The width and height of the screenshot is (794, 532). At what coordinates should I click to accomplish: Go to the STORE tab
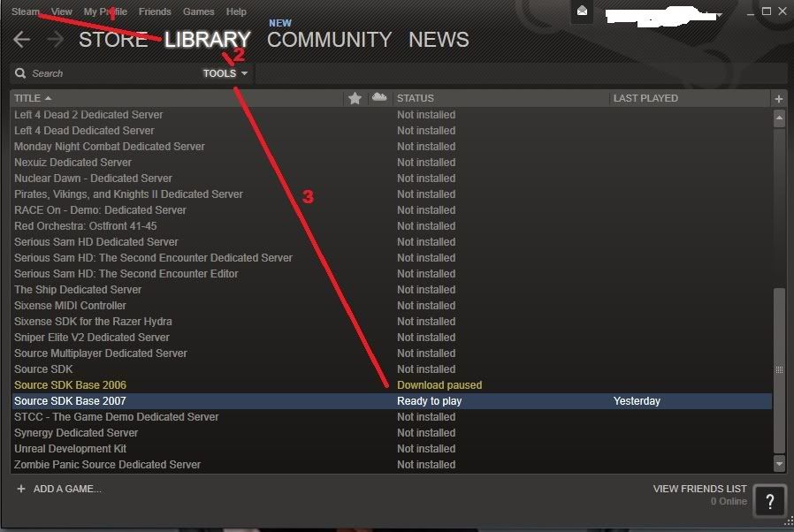112,40
